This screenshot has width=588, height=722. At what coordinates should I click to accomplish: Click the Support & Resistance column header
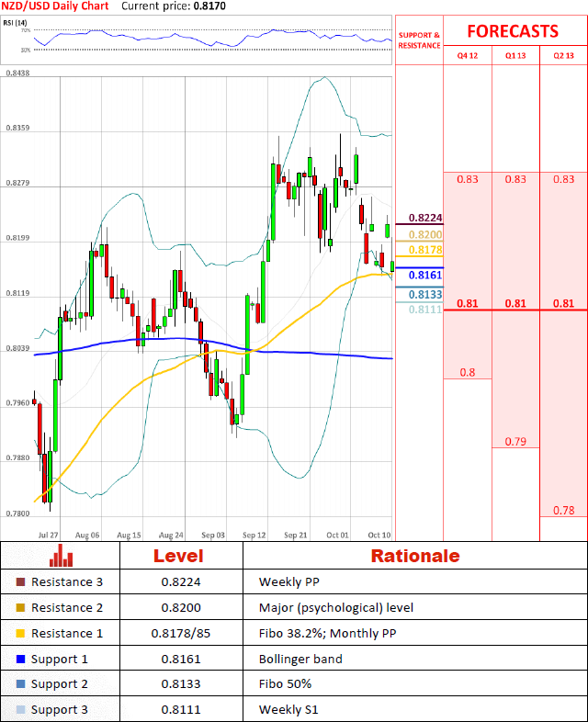coord(419,39)
